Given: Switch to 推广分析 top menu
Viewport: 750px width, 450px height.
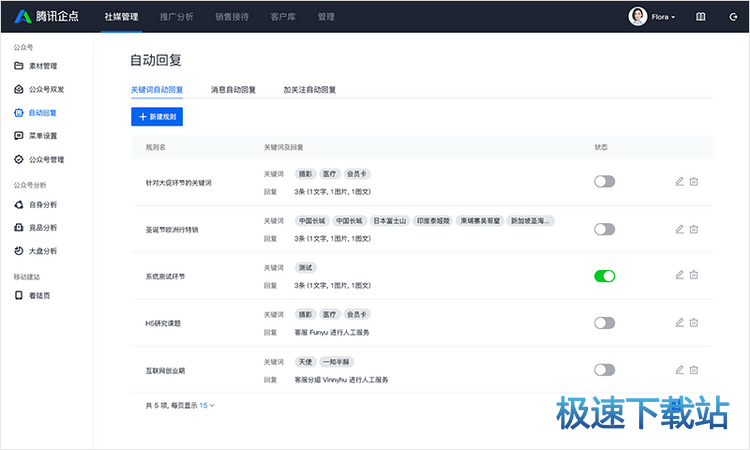Looking at the screenshot, I should pyautogui.click(x=176, y=17).
